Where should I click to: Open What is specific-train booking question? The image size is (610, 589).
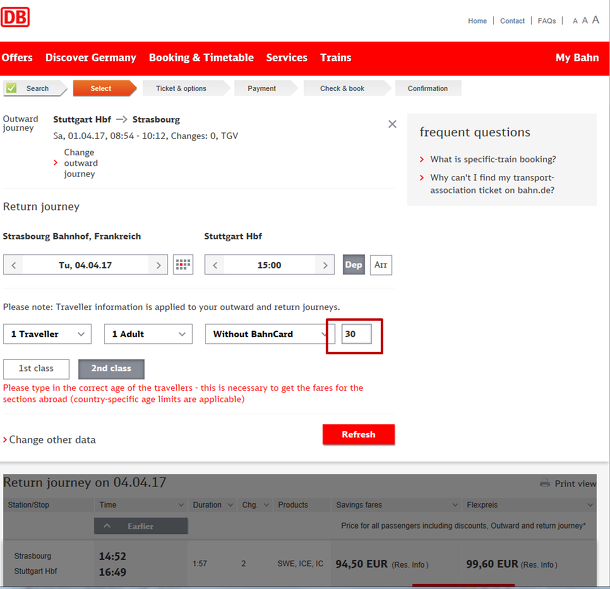tap(493, 159)
